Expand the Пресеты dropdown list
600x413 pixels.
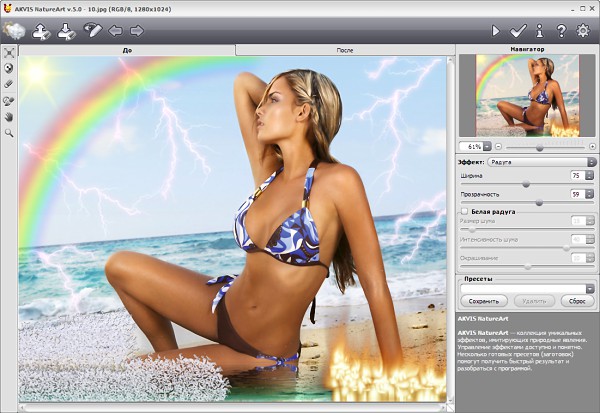coord(591,288)
